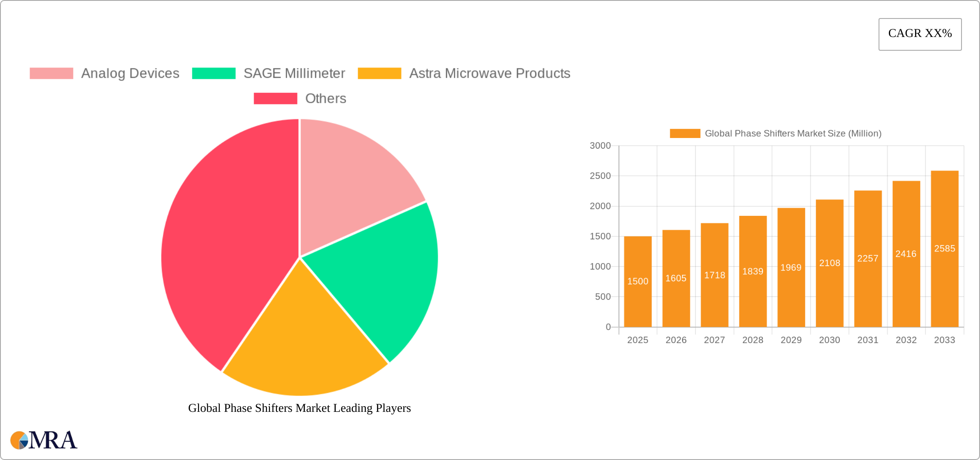980x460 pixels.
Task: Click the 2031 x-axis label
Action: [868, 340]
